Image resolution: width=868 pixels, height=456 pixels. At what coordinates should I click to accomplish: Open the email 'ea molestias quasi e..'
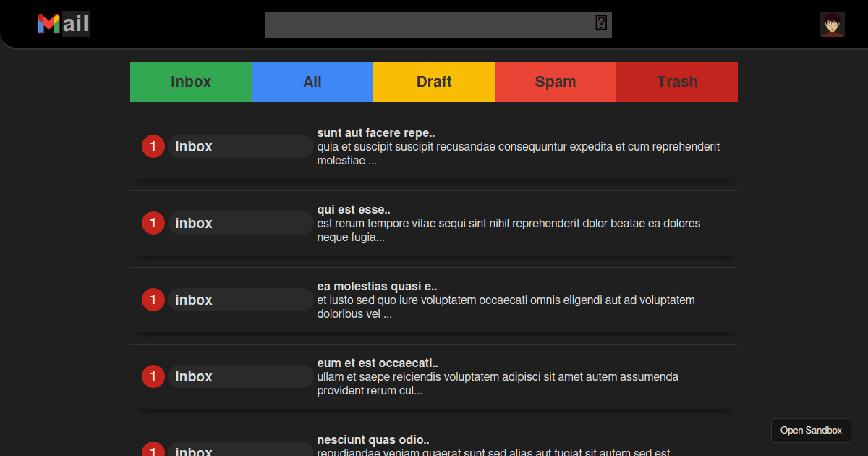click(x=376, y=286)
